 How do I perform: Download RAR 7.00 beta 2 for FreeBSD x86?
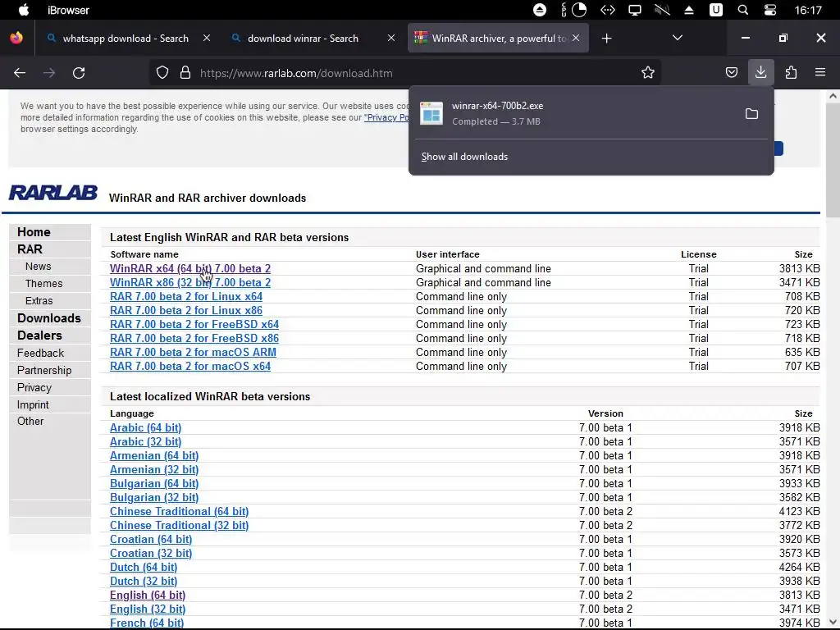tap(194, 338)
